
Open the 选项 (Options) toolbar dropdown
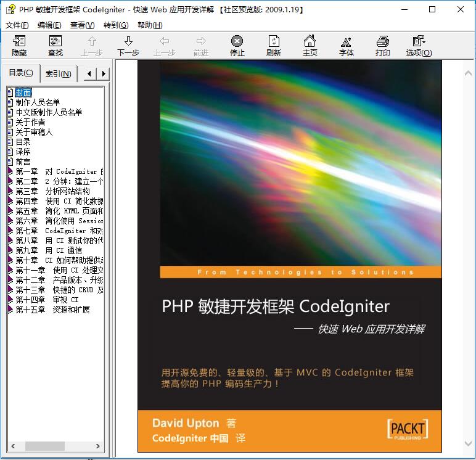(419, 46)
